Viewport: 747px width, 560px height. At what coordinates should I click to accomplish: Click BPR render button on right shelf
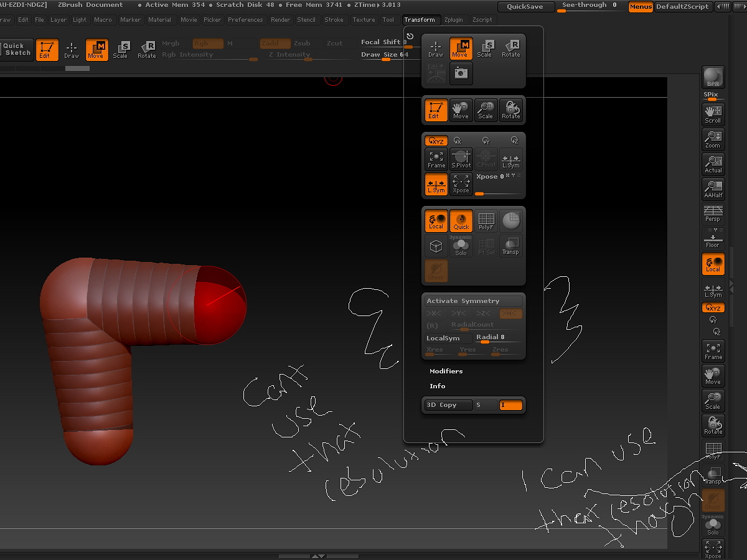click(x=713, y=77)
